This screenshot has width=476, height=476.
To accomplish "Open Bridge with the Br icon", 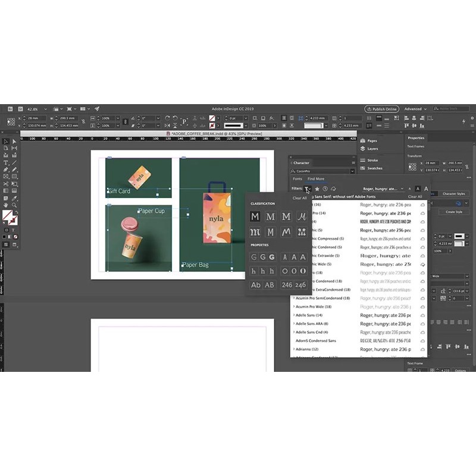I will point(10,109).
